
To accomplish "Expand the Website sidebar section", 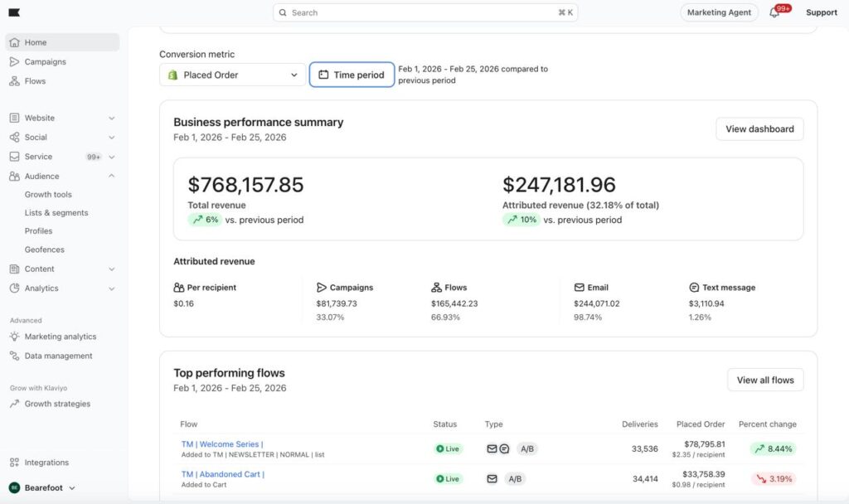I will (111, 119).
